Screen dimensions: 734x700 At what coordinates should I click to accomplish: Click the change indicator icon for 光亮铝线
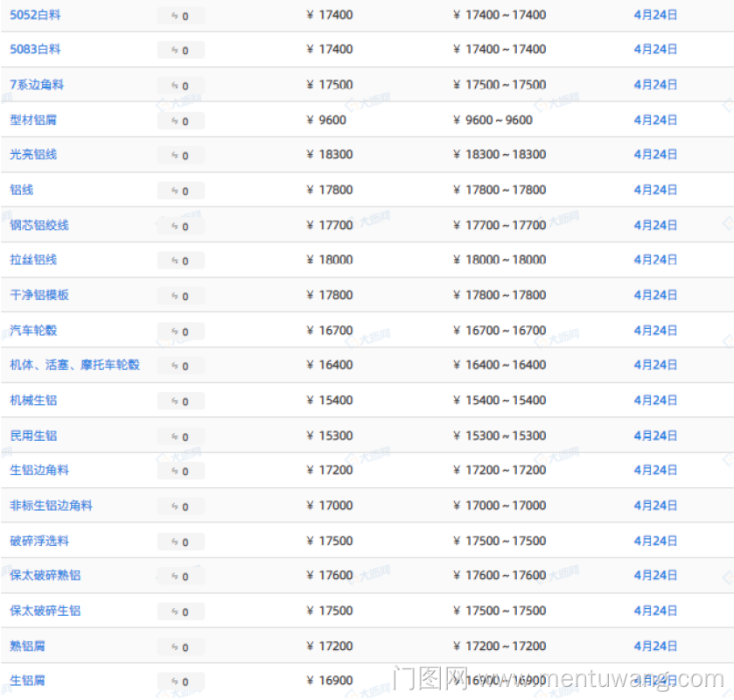tap(175, 156)
